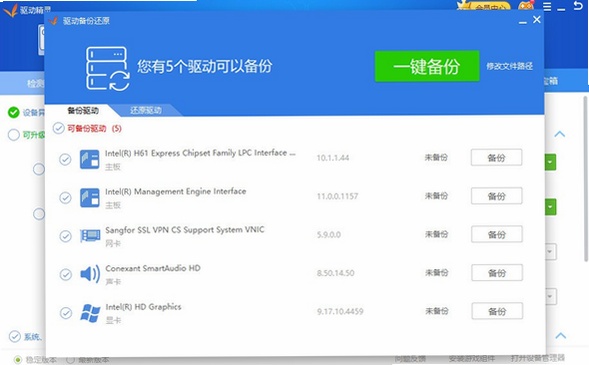Uncheck the Intel HD Graphics driver checkbox
Viewport: 589px width, 365px height.
coord(66,313)
